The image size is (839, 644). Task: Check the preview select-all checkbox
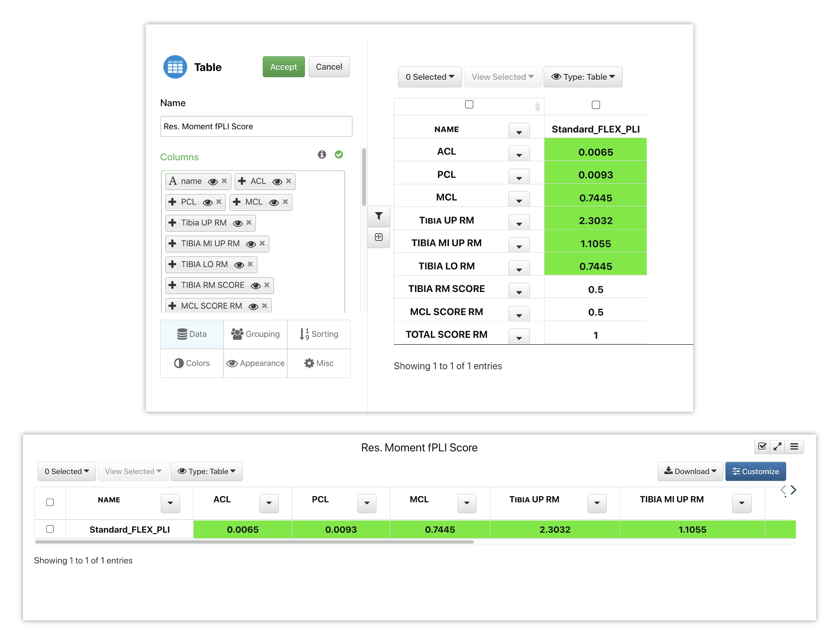pos(469,104)
